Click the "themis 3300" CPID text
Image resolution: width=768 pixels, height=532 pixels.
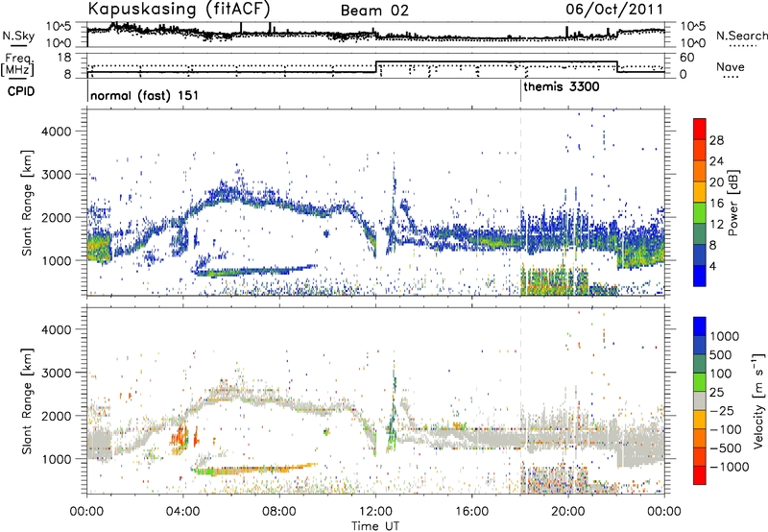click(562, 87)
